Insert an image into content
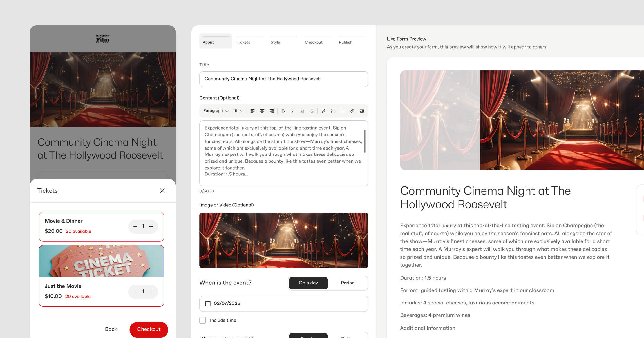The height and width of the screenshot is (338, 644). tap(362, 111)
